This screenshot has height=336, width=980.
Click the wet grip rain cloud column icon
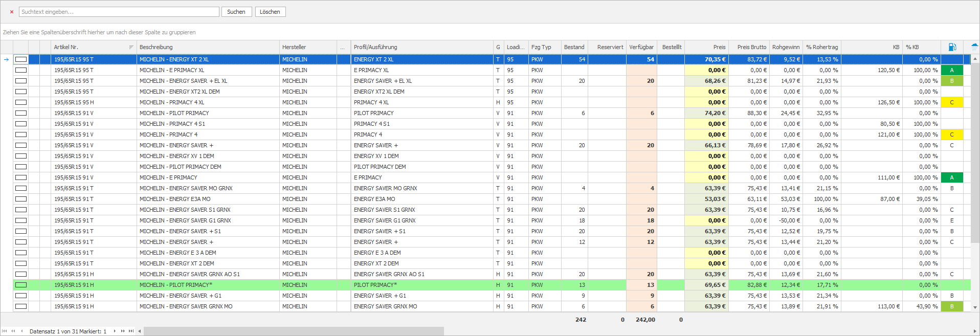pos(975,47)
